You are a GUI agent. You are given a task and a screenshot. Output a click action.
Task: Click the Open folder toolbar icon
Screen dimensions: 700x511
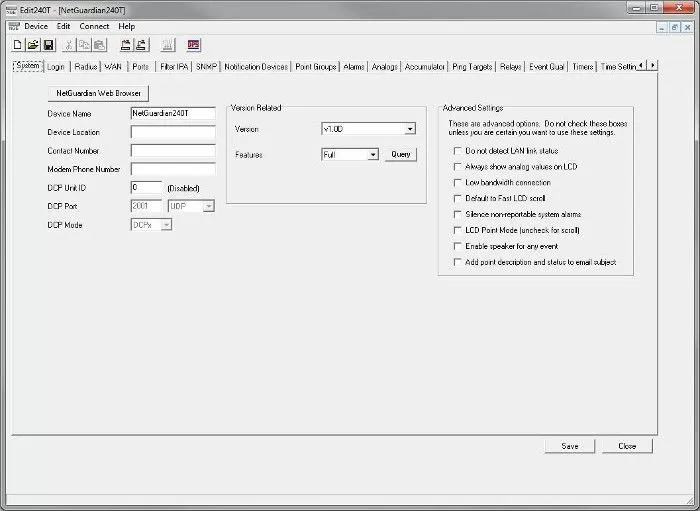click(x=33, y=45)
